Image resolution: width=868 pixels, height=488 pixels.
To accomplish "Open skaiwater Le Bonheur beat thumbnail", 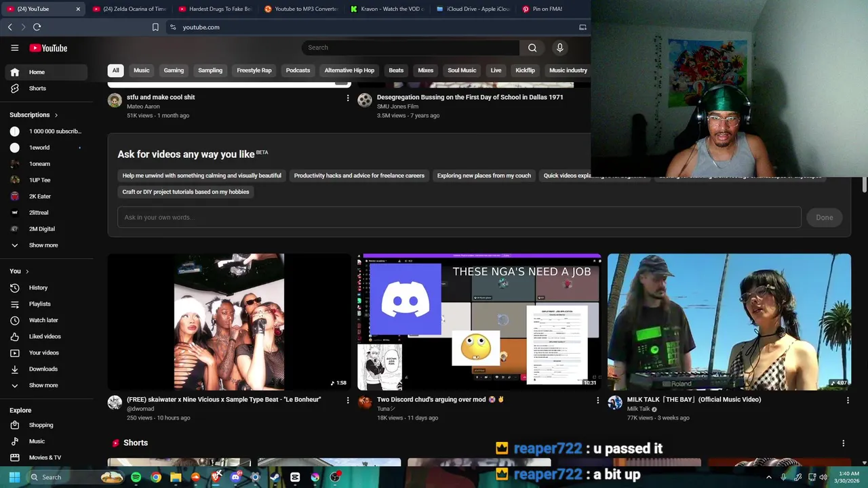I will pos(229,322).
